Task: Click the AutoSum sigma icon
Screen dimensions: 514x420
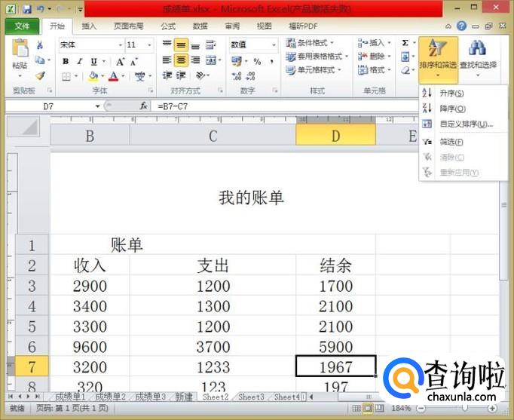Action: [x=405, y=43]
